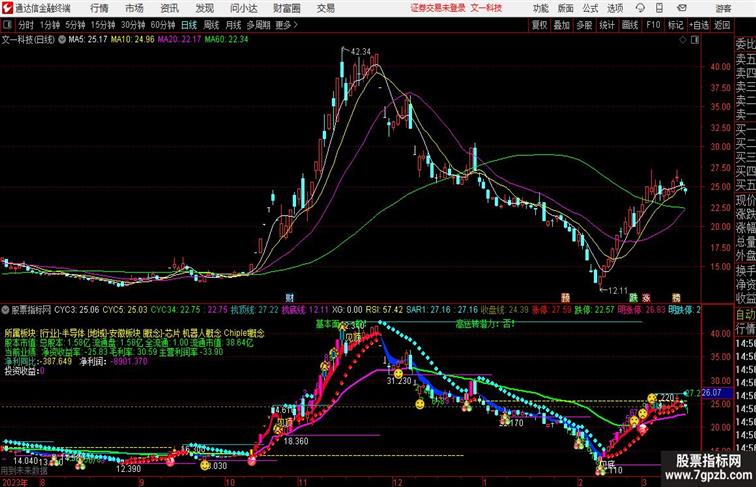Image resolution: width=756 pixels, height=487 pixels.
Task: Click the 通达信 logo icon
Action: [7, 8]
